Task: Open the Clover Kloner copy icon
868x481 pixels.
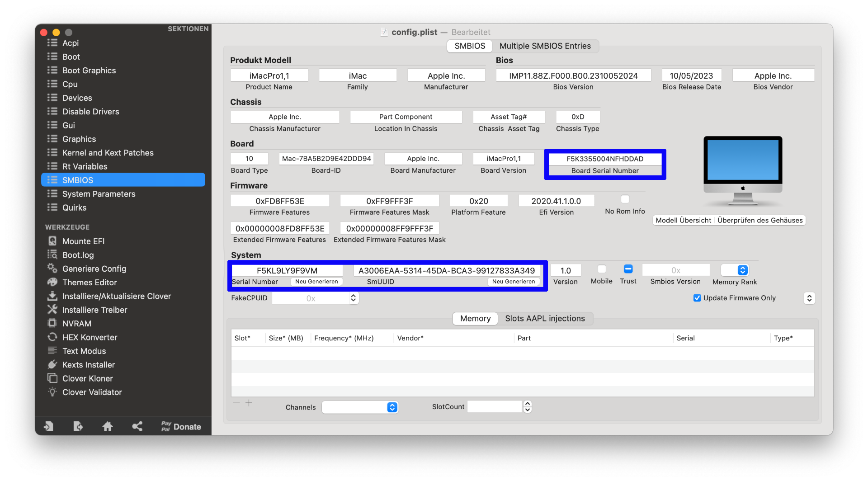Action: (x=52, y=378)
